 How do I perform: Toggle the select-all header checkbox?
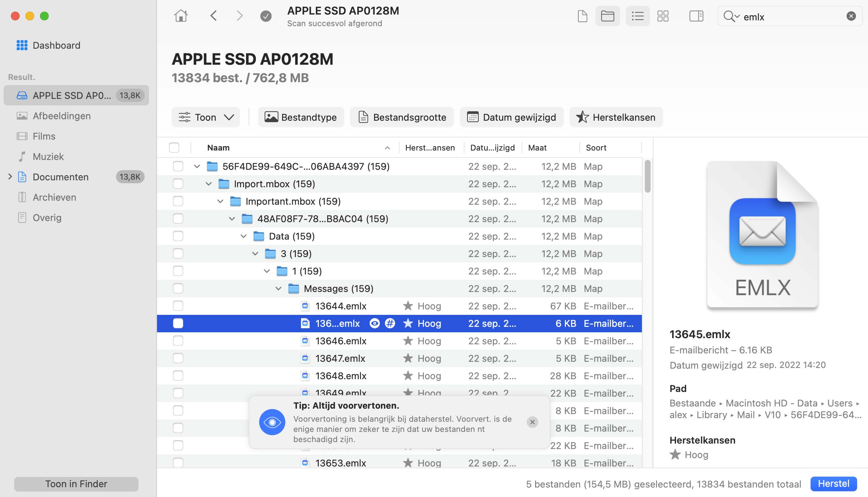tap(174, 148)
